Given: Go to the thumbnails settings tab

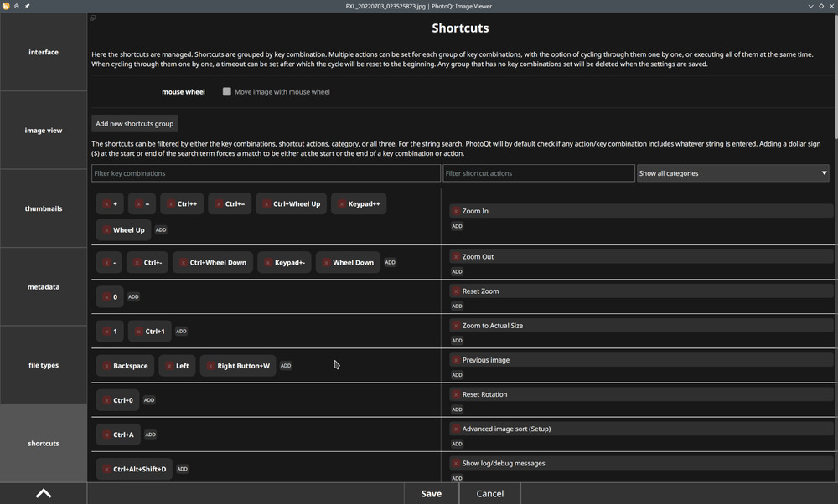Looking at the screenshot, I should click(44, 208).
